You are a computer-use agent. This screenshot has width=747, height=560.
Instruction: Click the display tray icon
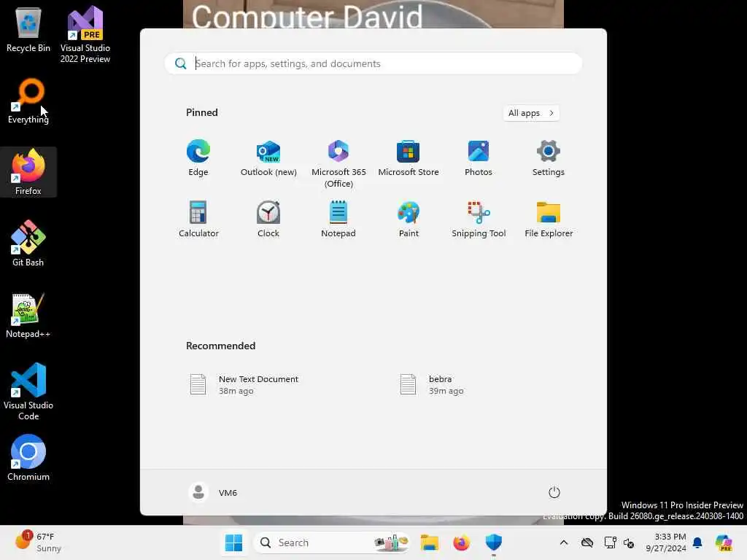pyautogui.click(x=610, y=542)
